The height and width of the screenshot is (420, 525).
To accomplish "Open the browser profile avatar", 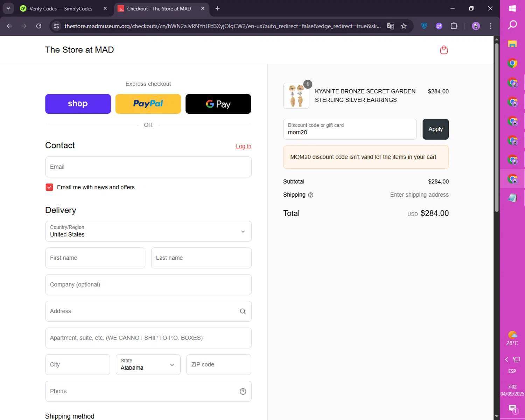I will [476, 26].
